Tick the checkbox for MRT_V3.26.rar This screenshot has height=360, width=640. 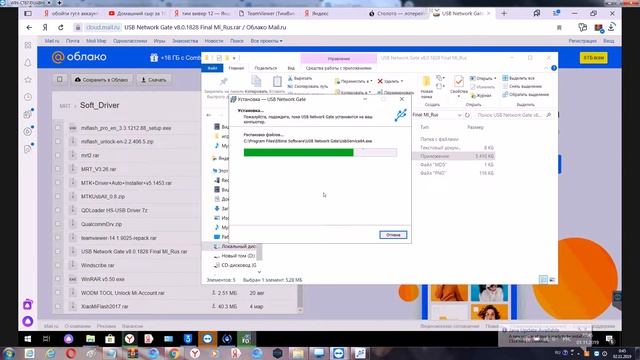58,169
